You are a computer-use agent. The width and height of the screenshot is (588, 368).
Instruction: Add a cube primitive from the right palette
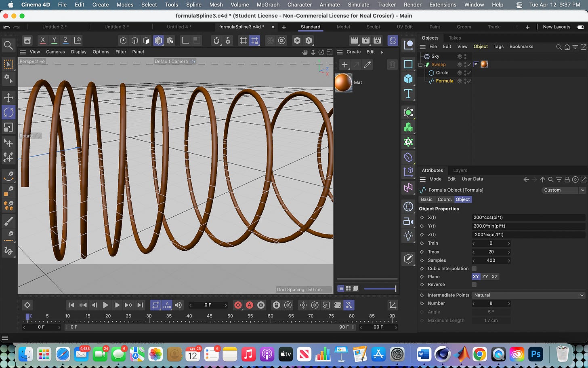click(x=408, y=79)
